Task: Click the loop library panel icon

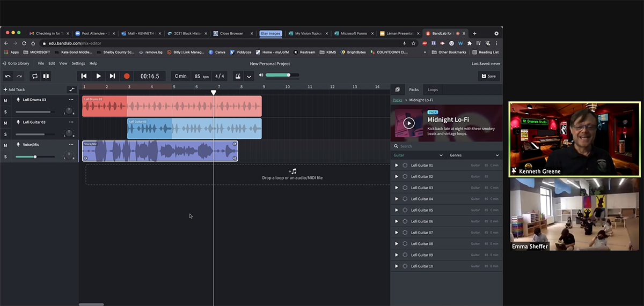Action: point(397,89)
